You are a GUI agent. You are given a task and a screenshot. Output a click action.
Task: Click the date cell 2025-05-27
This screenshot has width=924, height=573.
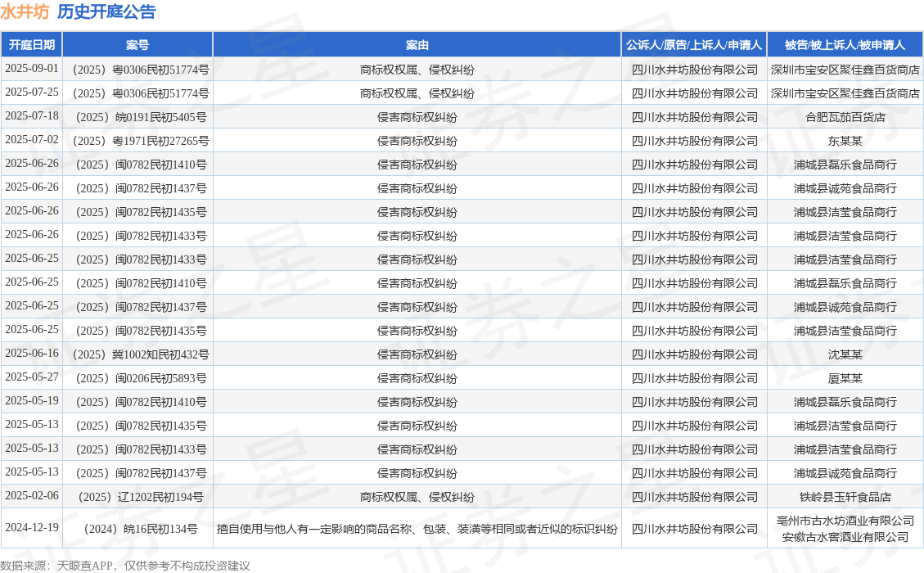pyautogui.click(x=32, y=377)
